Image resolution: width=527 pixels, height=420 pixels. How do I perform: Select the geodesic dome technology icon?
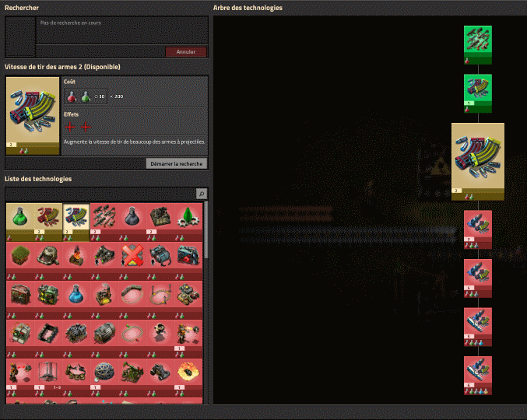point(104,378)
